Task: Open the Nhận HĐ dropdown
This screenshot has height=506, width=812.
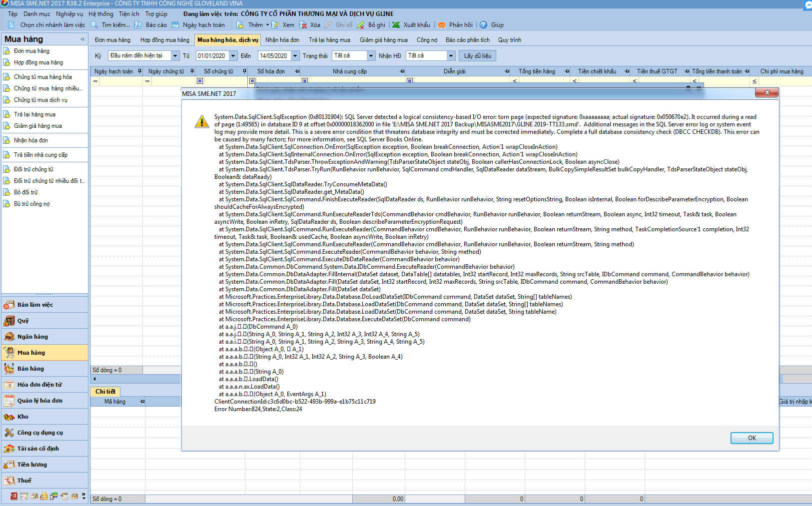Action: (x=451, y=56)
